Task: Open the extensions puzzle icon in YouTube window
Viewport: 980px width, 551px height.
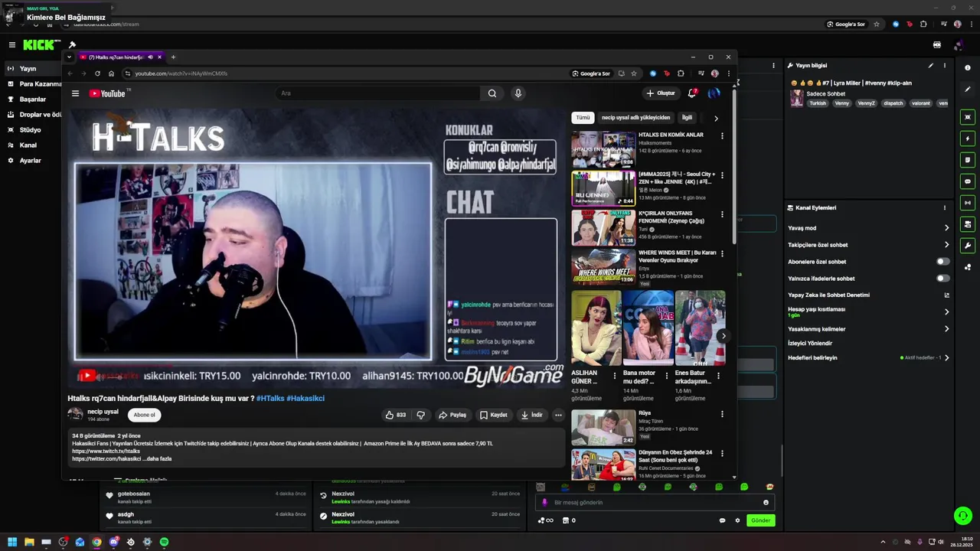Action: (681, 73)
